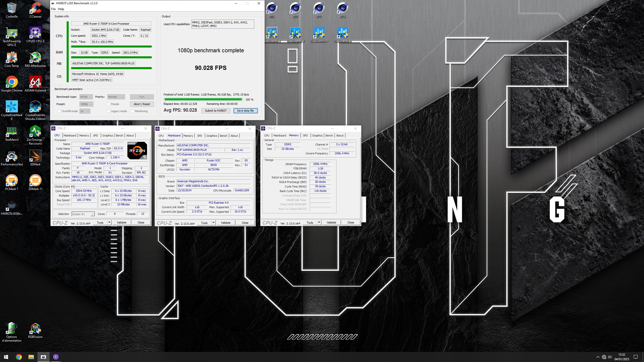The image size is (644, 362).
Task: Open RGBFusion desktop icon
Action: pos(35,330)
